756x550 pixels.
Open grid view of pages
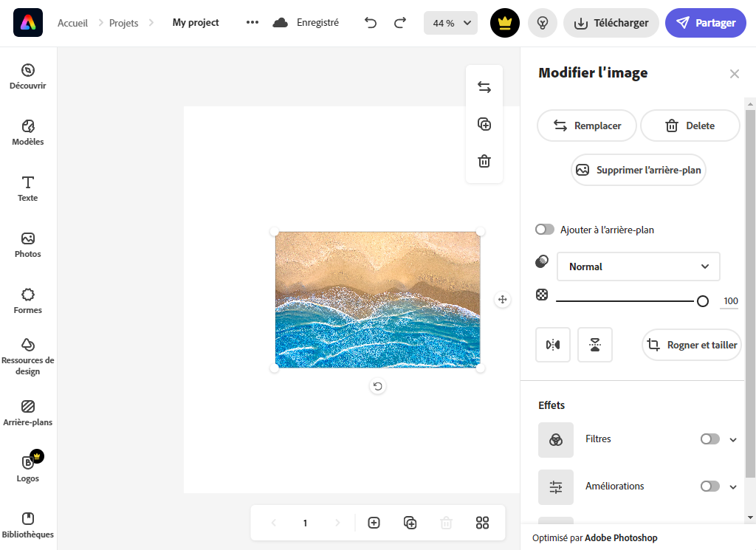[x=483, y=523]
